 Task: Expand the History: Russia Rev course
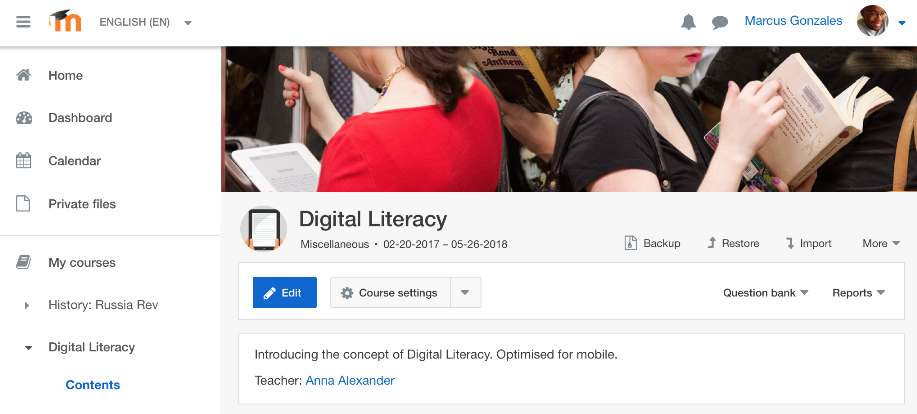[x=27, y=305]
